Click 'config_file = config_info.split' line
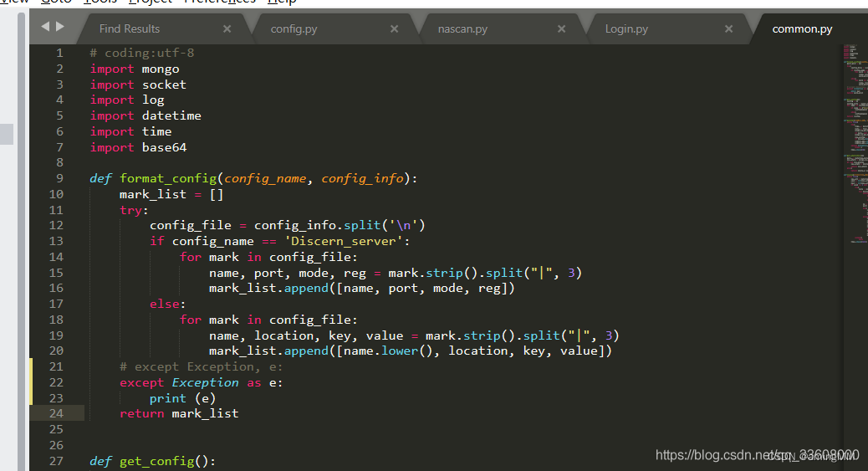 [x=288, y=226]
